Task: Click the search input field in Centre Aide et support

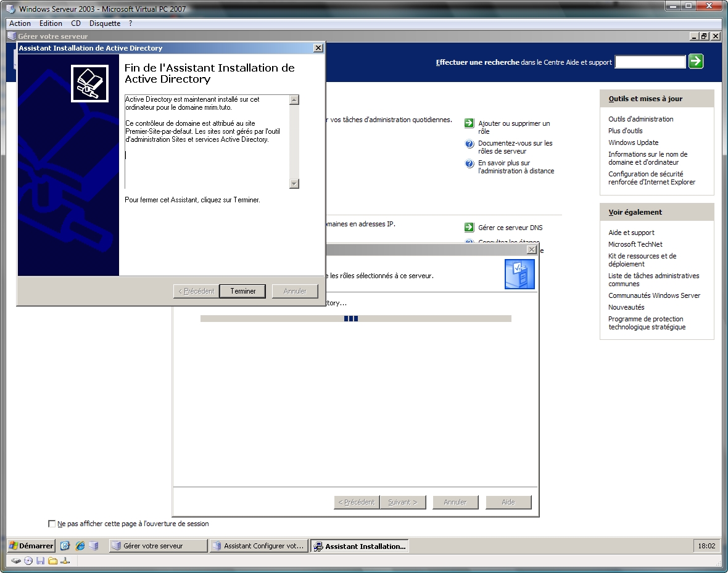Action: tap(650, 62)
